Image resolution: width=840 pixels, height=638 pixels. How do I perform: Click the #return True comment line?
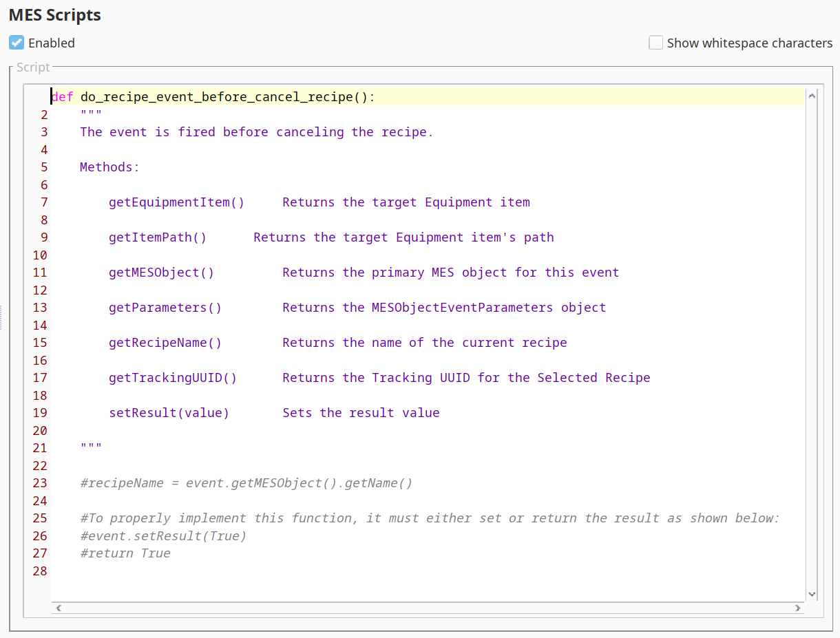coord(125,553)
